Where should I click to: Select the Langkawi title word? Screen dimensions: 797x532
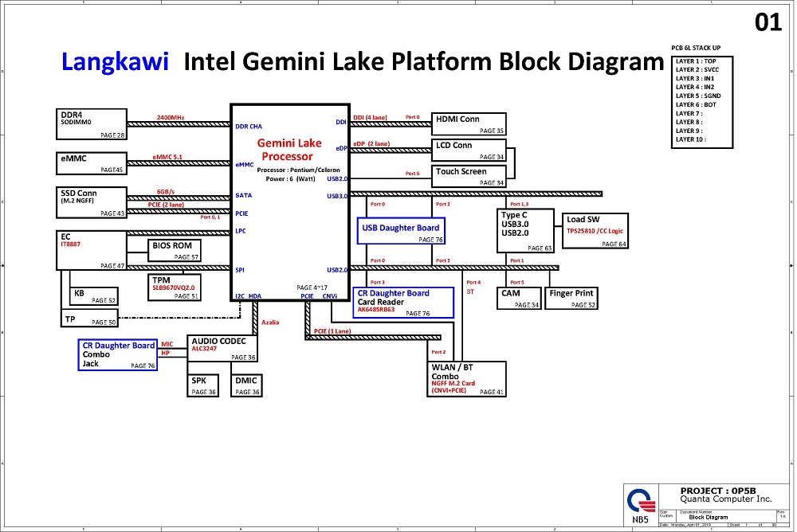click(115, 62)
